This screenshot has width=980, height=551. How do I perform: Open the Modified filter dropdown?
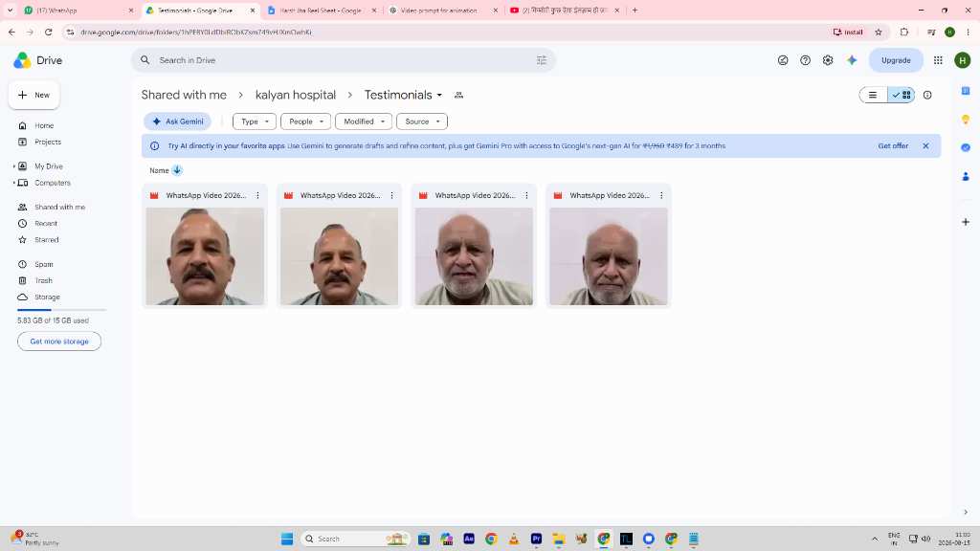(363, 121)
